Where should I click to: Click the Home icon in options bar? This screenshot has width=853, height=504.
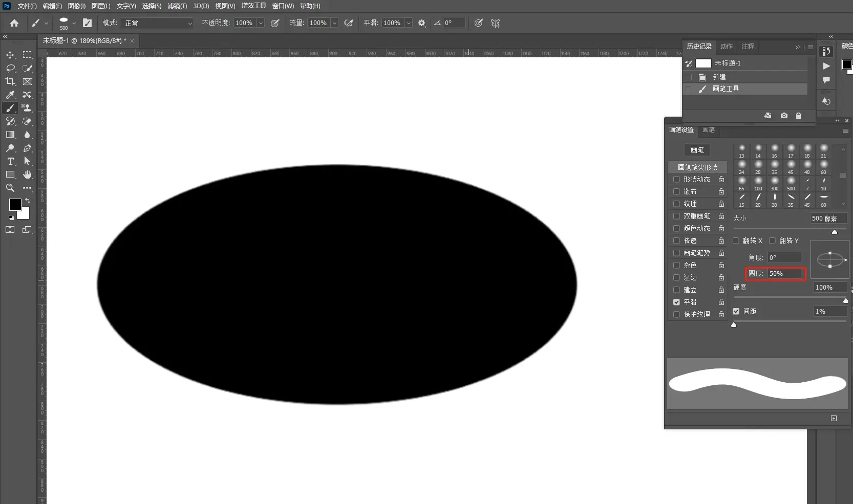(14, 23)
